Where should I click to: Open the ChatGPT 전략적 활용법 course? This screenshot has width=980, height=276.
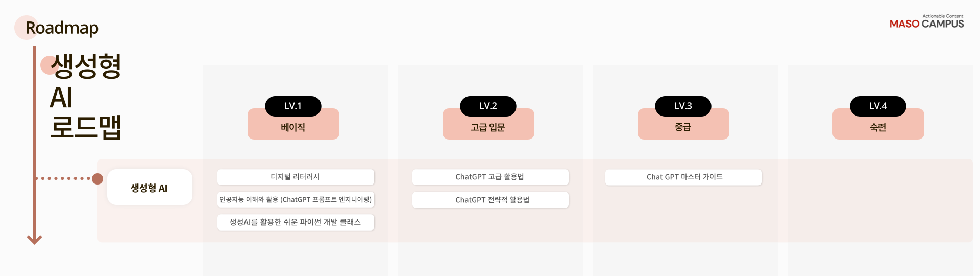(490, 200)
